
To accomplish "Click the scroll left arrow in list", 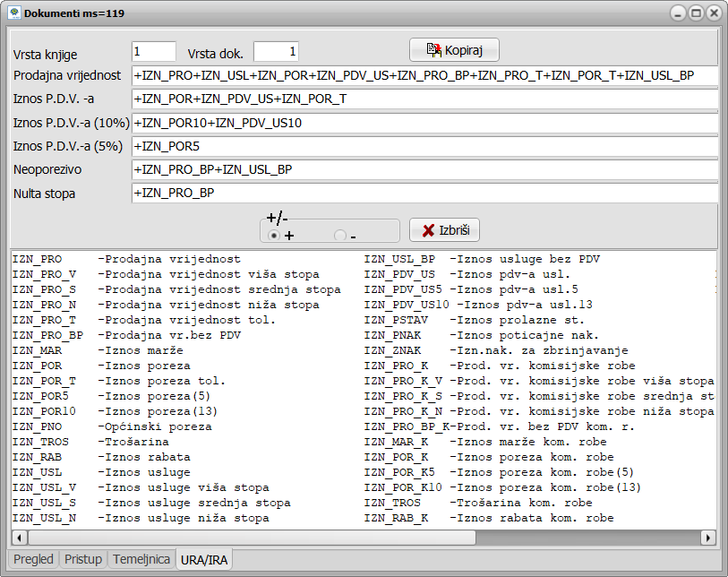I will point(19,538).
